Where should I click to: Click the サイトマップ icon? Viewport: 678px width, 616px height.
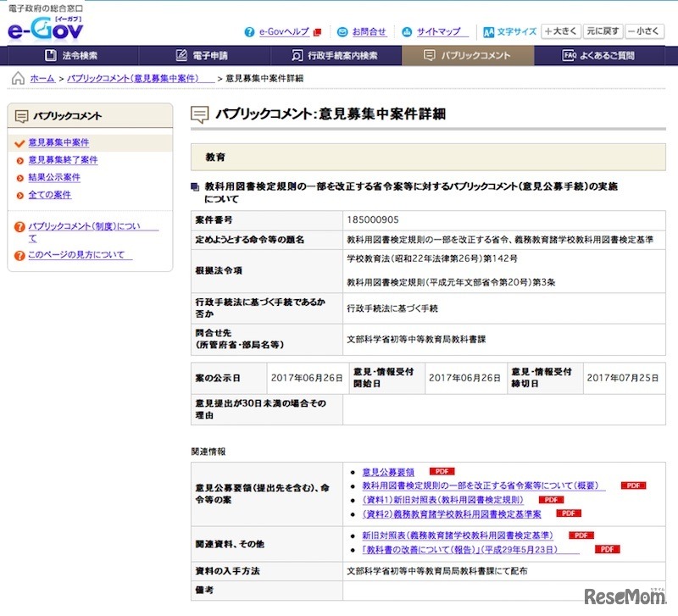407,32
